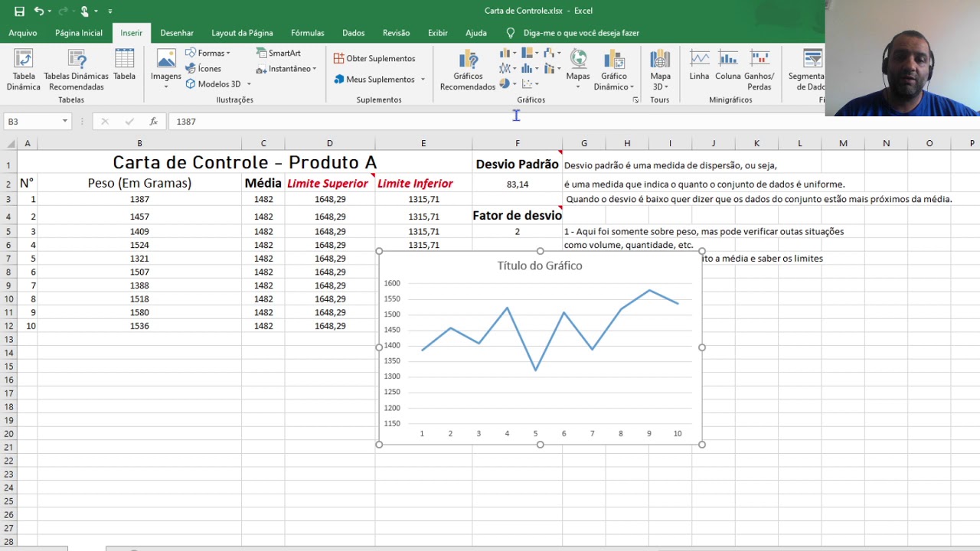Switch to the Página Inicial tab
The width and height of the screenshot is (980, 551).
pos(79,33)
